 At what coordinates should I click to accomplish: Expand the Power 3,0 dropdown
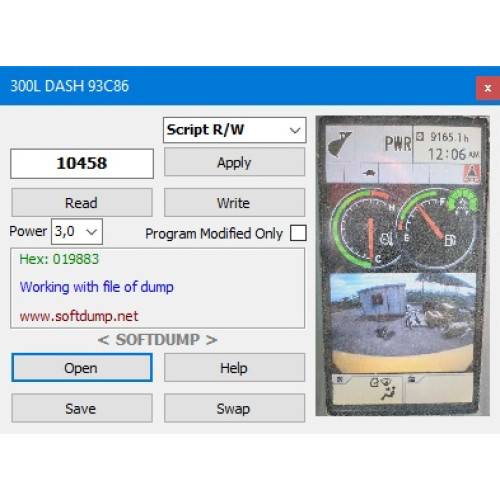(77, 232)
